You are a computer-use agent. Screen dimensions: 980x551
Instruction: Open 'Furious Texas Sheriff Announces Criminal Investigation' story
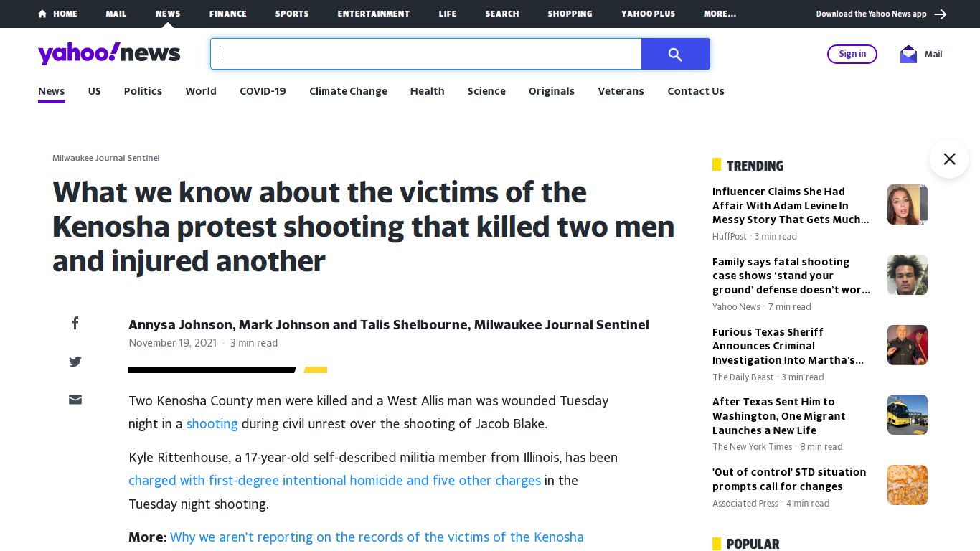(788, 346)
